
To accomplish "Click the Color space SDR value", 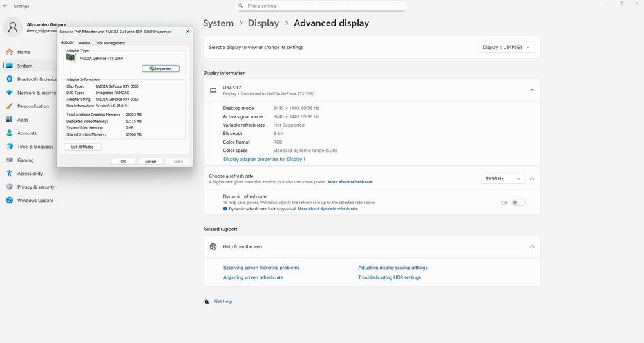I will pyautogui.click(x=305, y=150).
